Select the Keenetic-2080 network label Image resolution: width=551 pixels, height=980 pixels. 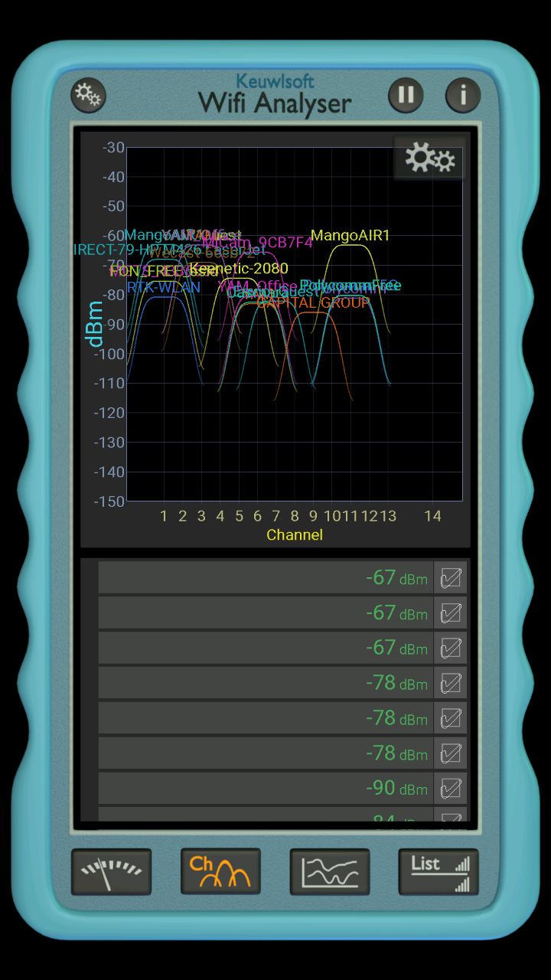(240, 269)
